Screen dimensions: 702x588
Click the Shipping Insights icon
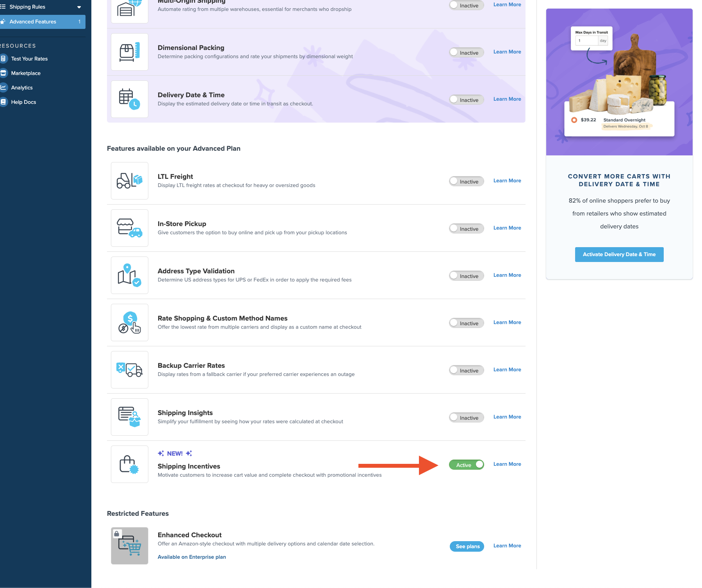coord(129,417)
